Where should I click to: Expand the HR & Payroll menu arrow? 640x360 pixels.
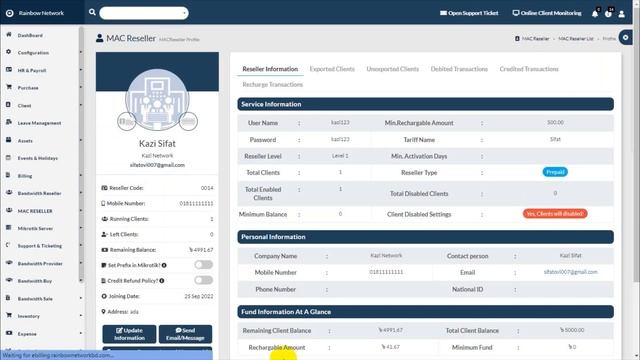tap(80, 70)
